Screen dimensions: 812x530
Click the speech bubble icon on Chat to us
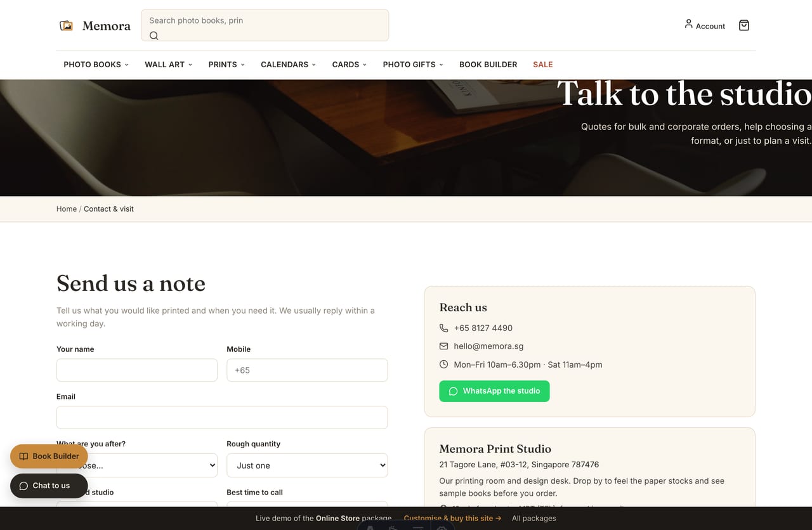[x=23, y=486]
